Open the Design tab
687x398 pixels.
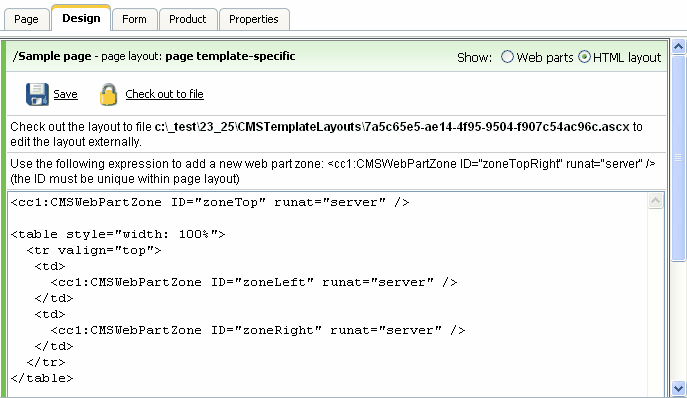tap(81, 18)
